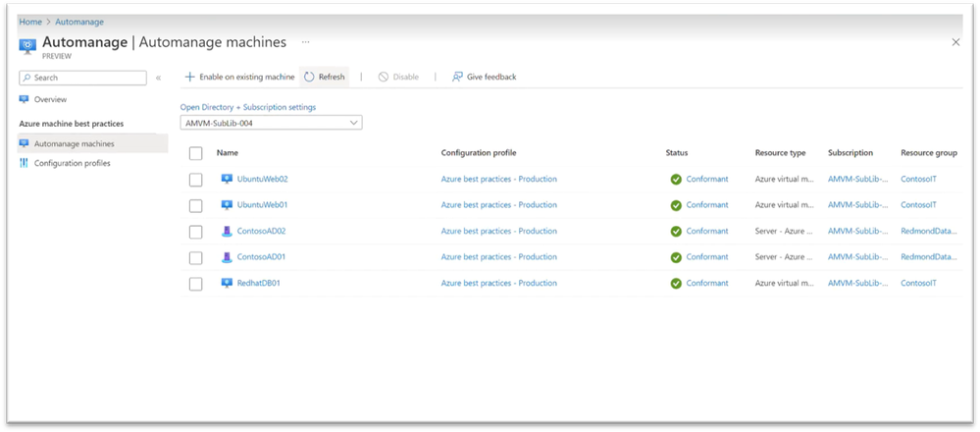Image resolution: width=980 pixels, height=432 pixels.
Task: Check the box for UbuntuWeb01
Action: click(195, 205)
